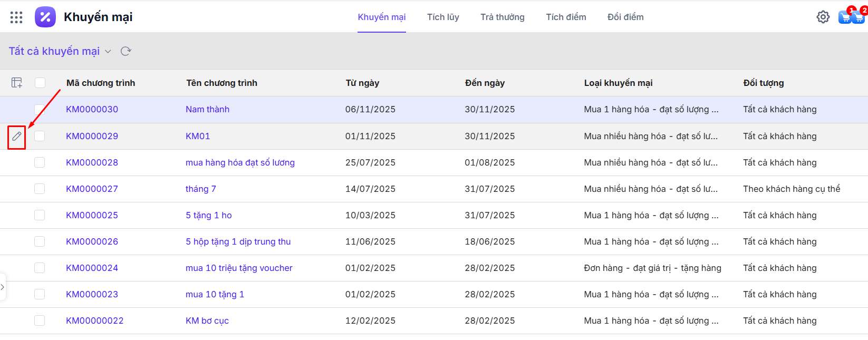
Task: Go to the Trả thưởng tab
Action: pos(502,17)
